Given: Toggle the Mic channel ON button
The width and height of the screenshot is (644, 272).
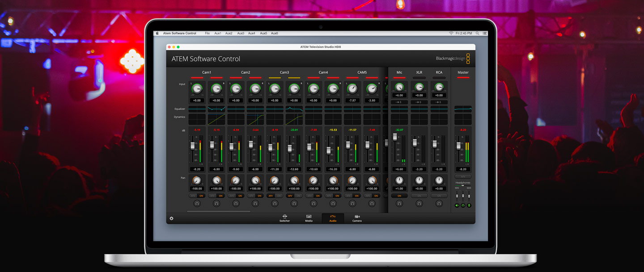Looking at the screenshot, I should point(399,196).
